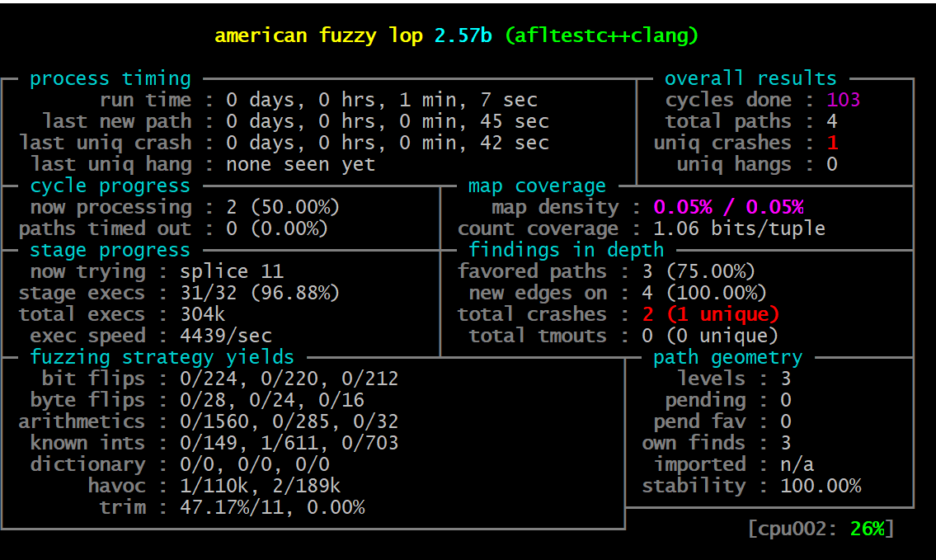Click the pending value 0

pos(786,400)
